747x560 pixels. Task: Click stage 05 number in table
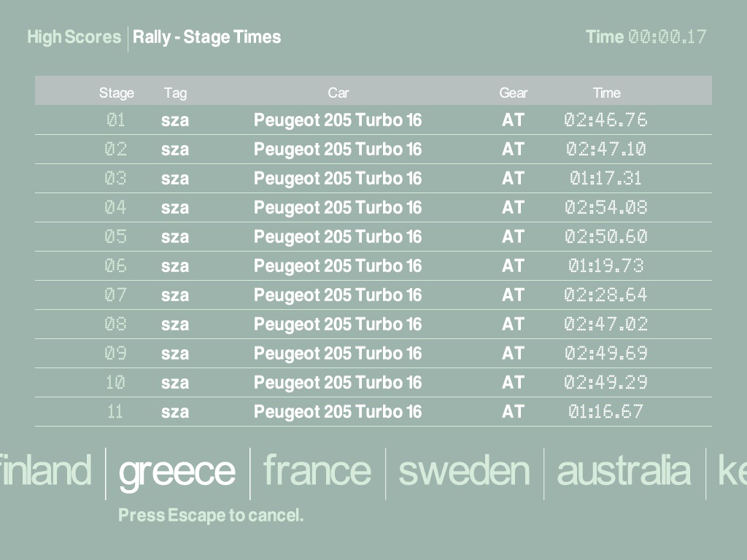[x=115, y=237]
